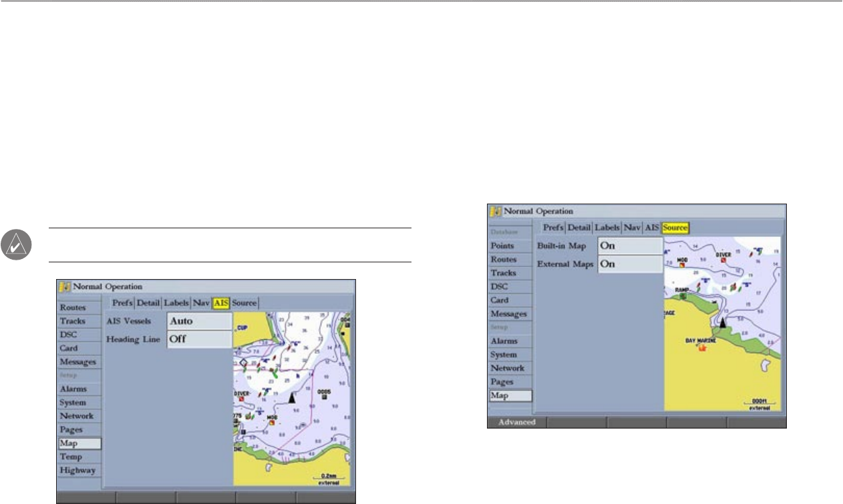Open Network in Source screen sidebar

tap(511, 368)
